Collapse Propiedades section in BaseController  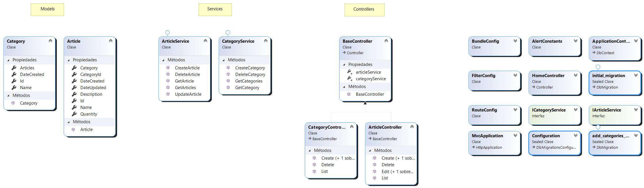click(x=344, y=65)
